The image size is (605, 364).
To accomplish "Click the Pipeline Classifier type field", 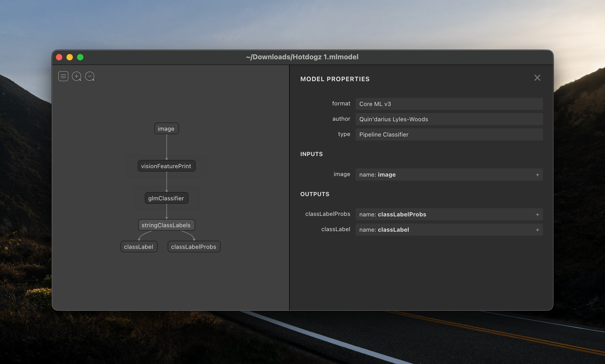I will pyautogui.click(x=449, y=134).
